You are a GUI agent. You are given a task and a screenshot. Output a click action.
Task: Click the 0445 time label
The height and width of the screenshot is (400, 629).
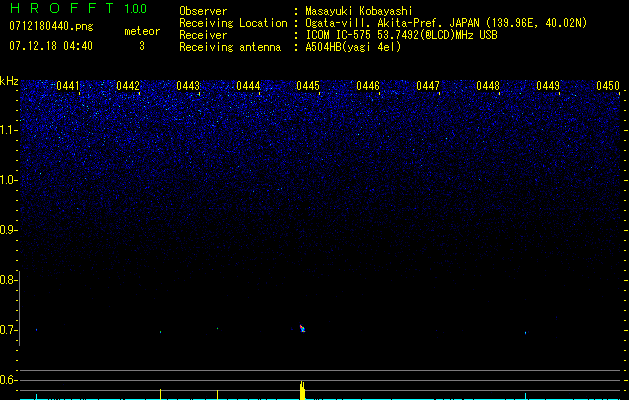click(x=308, y=87)
